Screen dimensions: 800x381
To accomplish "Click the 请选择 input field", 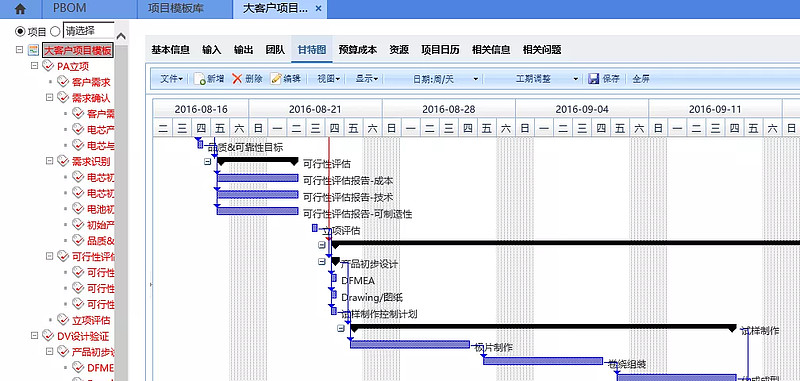I will (87, 31).
